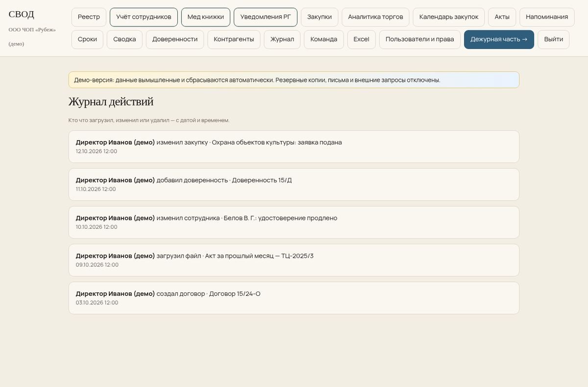Click the timestamp 12.10.2026 12:00

97,151
